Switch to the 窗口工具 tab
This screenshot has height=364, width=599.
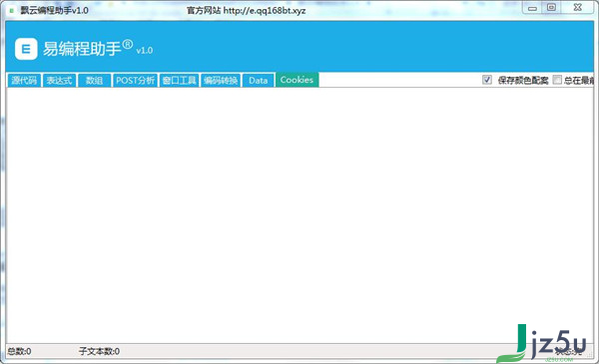tap(179, 80)
